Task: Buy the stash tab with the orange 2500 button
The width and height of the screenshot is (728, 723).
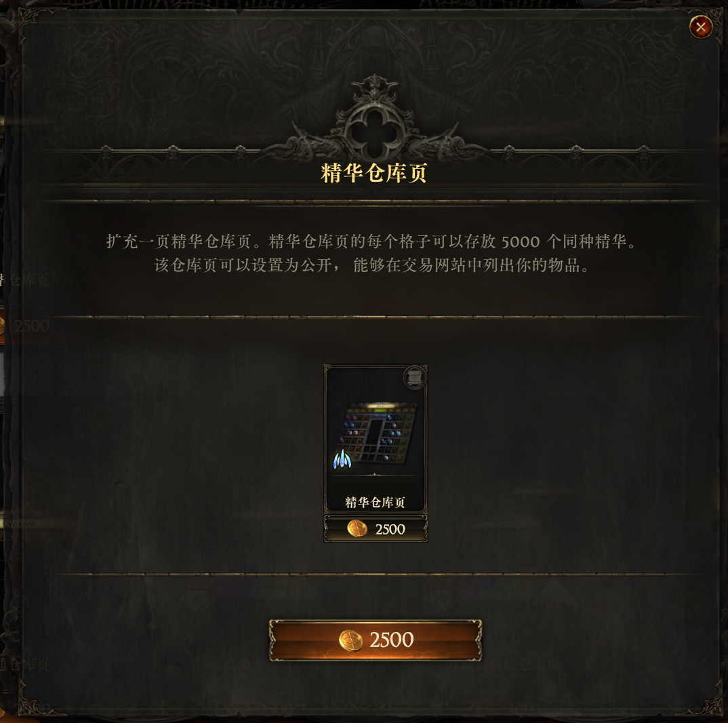Action: point(375,640)
